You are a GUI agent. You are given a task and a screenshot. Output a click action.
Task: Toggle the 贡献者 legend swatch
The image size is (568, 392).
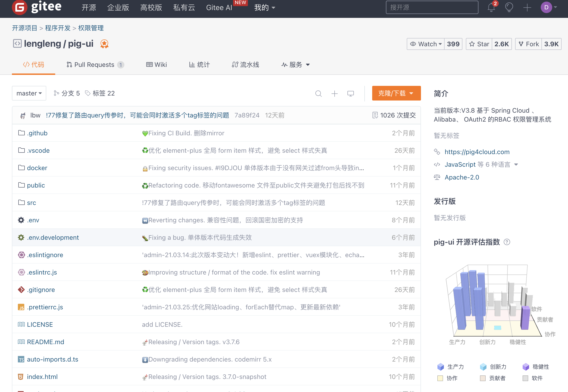pyautogui.click(x=483, y=378)
